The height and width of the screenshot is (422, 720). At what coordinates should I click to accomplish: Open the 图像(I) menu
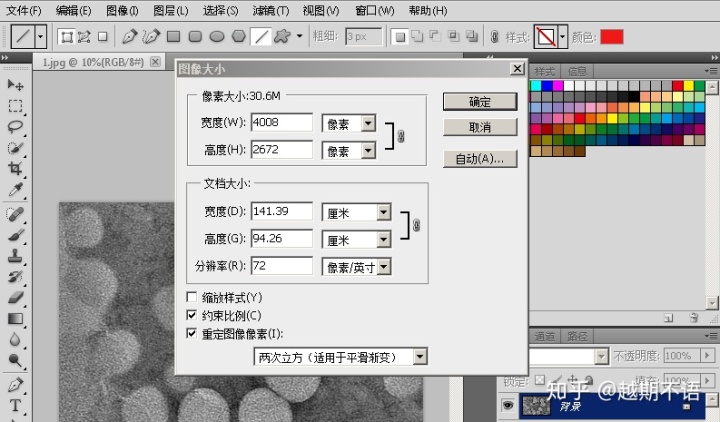coord(122,10)
